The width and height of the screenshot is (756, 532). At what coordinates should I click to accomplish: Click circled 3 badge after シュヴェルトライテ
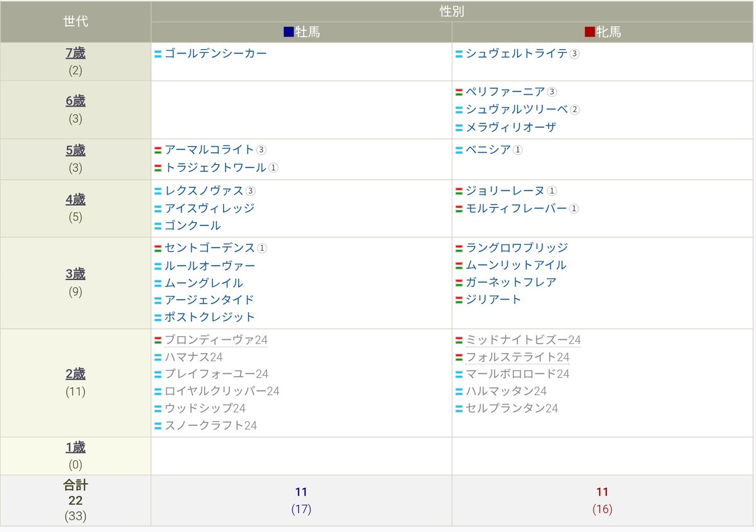[575, 54]
